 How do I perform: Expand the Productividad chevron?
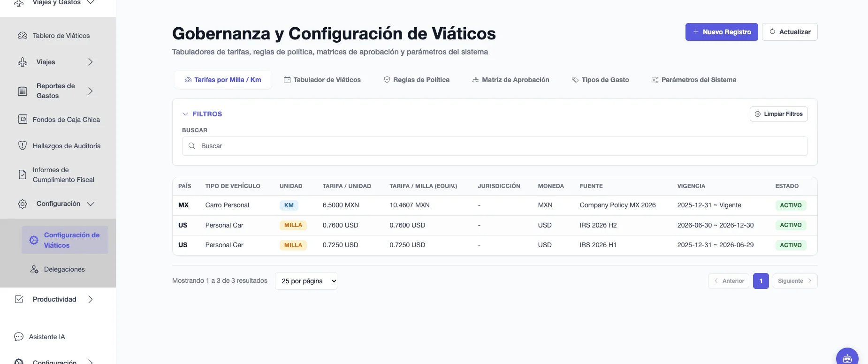[x=91, y=299]
